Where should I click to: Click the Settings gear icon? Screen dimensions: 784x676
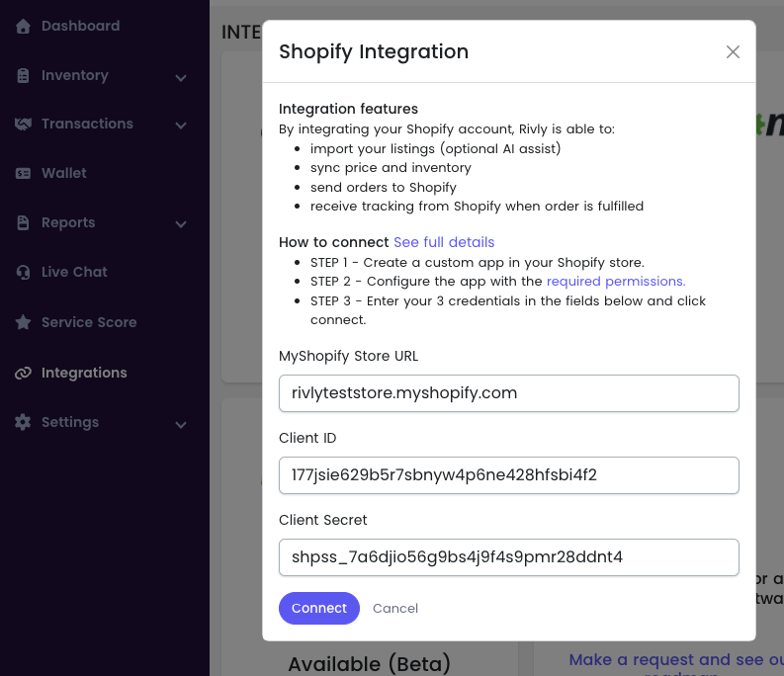coord(23,422)
